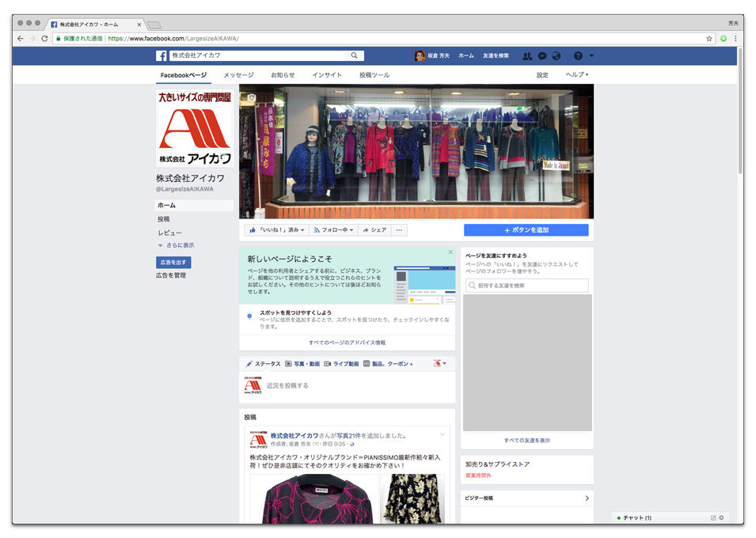756x538 pixels.
Task: Reload the page
Action: [x=44, y=39]
